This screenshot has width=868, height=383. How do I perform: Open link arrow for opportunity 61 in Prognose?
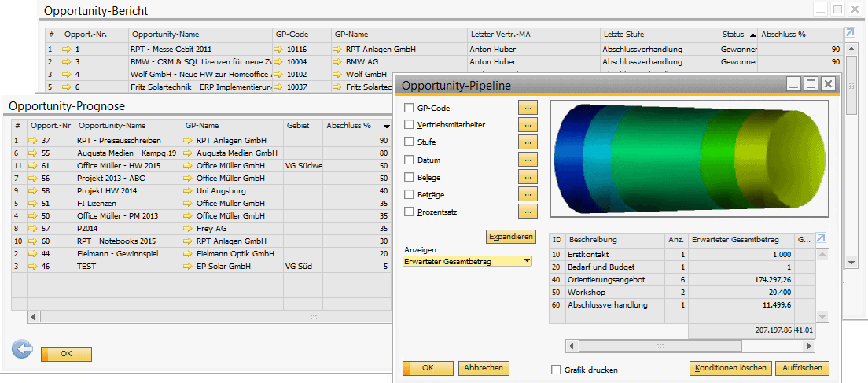[34, 165]
